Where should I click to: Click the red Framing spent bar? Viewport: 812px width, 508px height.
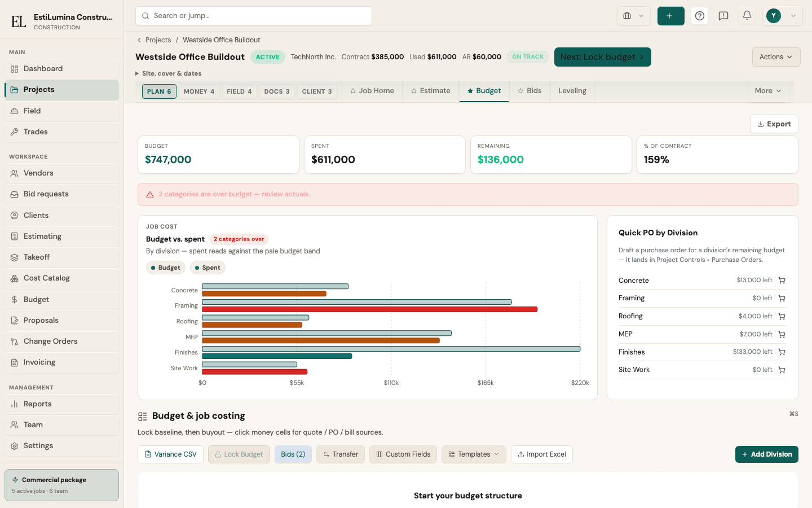coord(370,309)
